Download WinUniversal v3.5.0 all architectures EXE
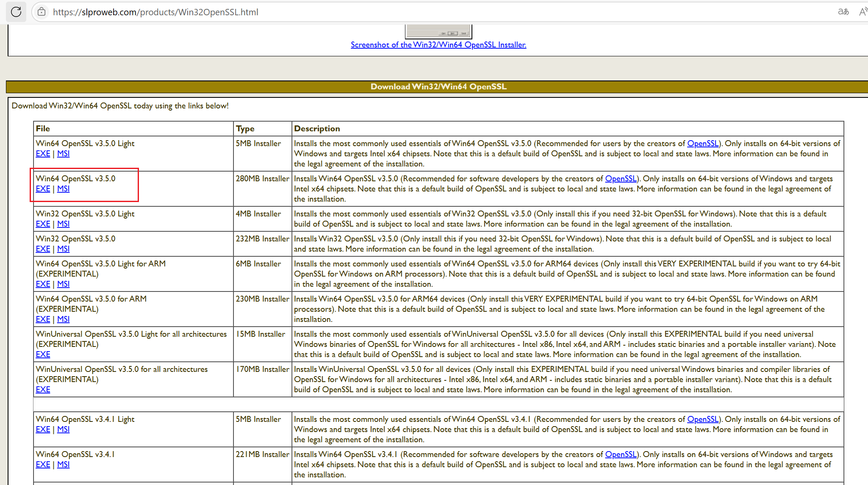This screenshot has height=485, width=868. coord(43,390)
